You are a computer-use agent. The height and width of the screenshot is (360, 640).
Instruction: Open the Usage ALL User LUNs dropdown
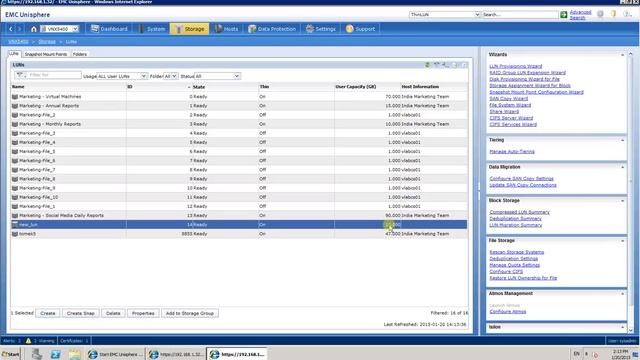122,76
